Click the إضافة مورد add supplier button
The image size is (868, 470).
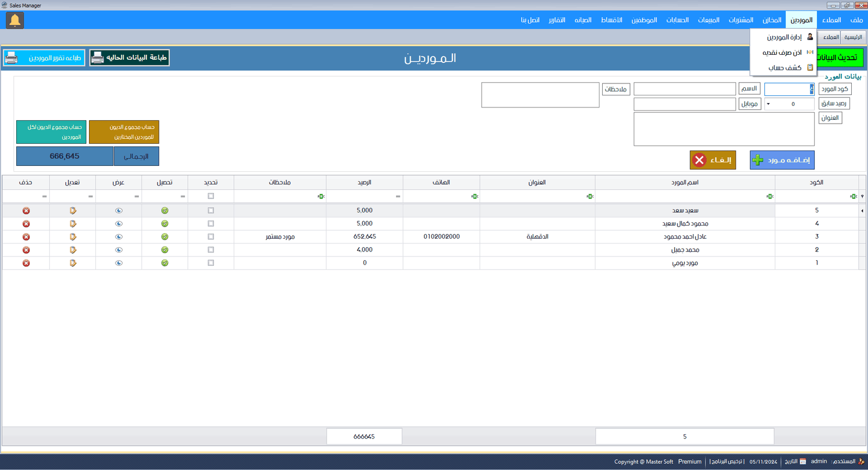click(x=782, y=160)
